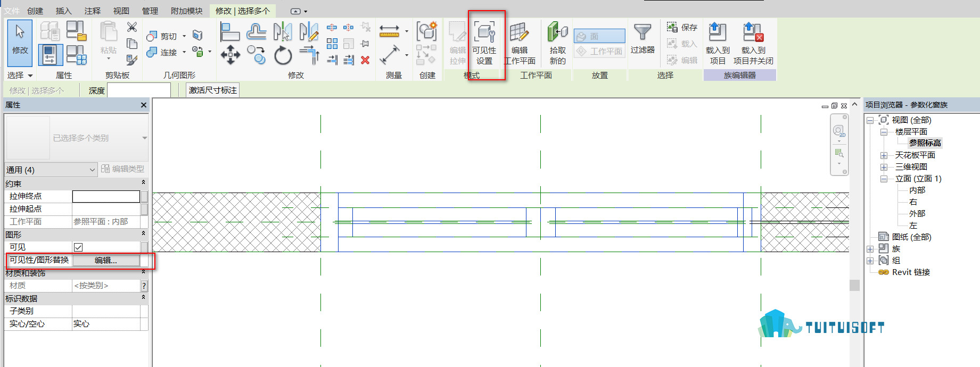This screenshot has height=367, width=980.
Task: Click 载入到项目 load into project
Action: 717,44
